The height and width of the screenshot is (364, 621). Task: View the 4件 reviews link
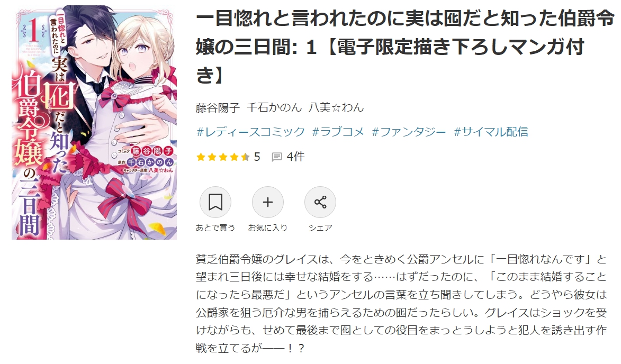295,157
